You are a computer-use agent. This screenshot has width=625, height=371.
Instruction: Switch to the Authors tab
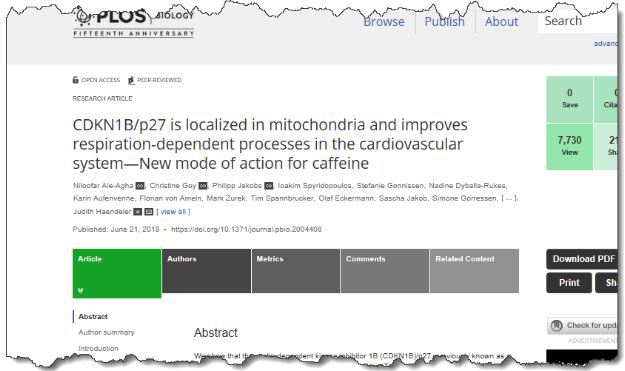(x=206, y=271)
